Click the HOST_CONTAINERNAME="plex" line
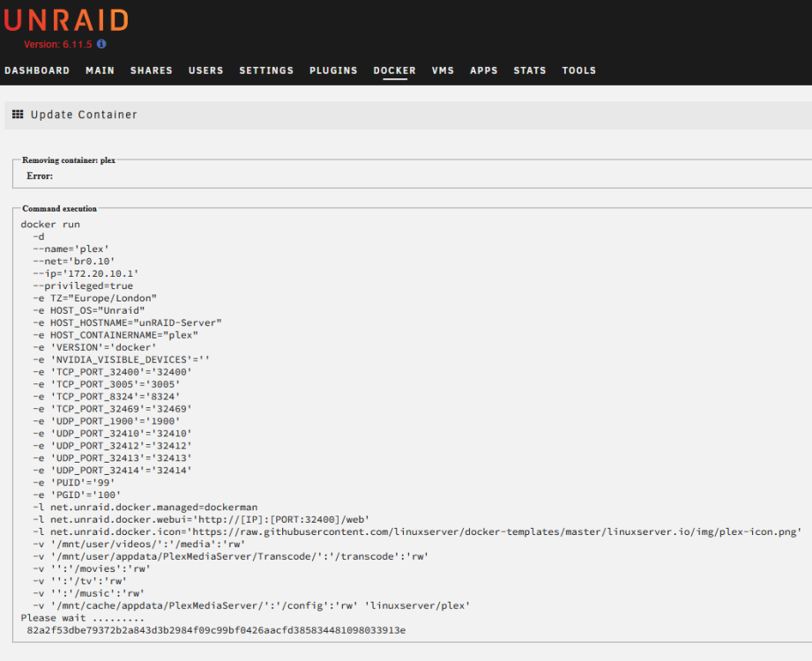The height and width of the screenshot is (661, 812). click(x=115, y=336)
